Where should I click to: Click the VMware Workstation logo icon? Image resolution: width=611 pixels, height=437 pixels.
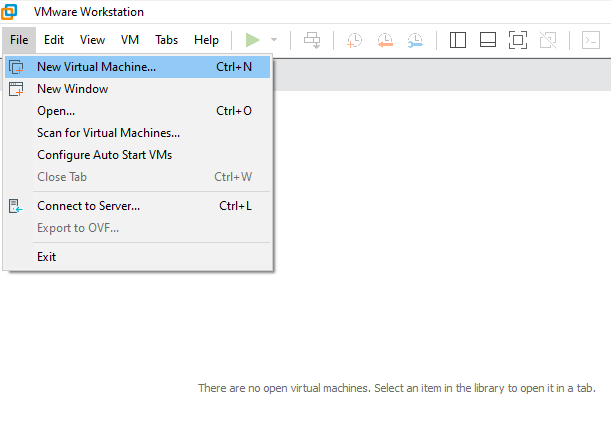click(9, 12)
